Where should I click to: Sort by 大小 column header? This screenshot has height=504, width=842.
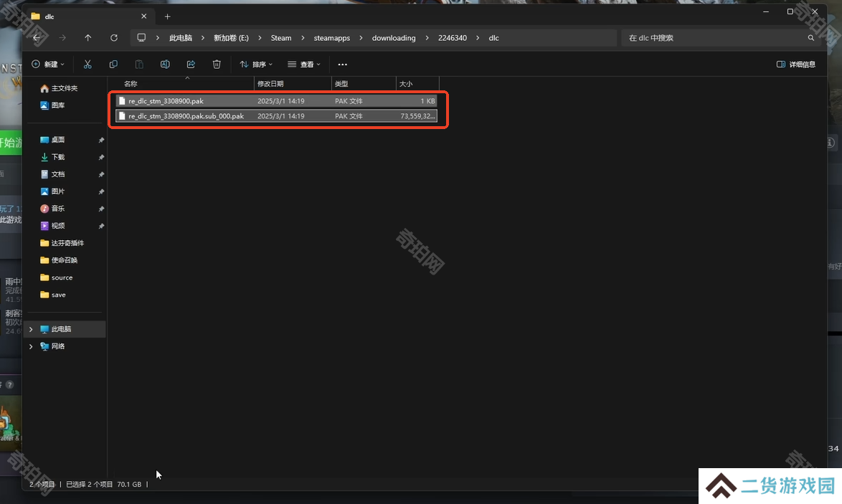417,84
